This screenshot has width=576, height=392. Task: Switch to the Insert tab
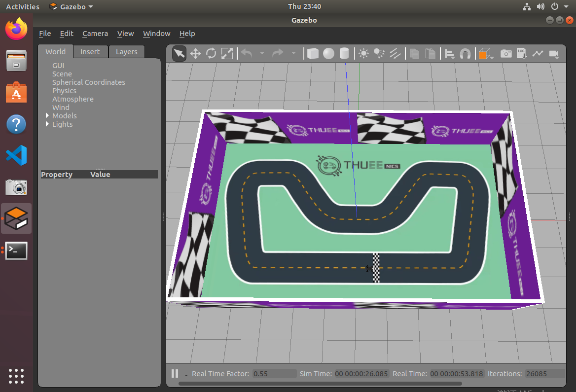pyautogui.click(x=90, y=52)
